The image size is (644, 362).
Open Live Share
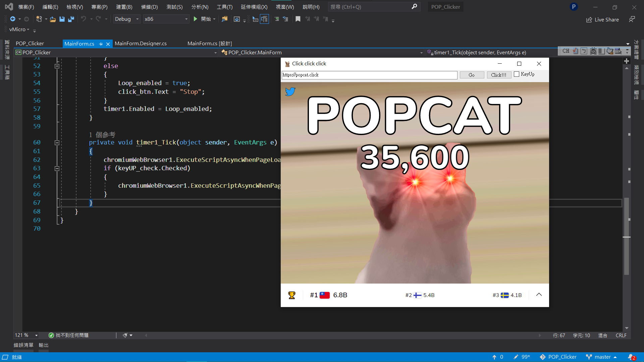click(x=603, y=20)
